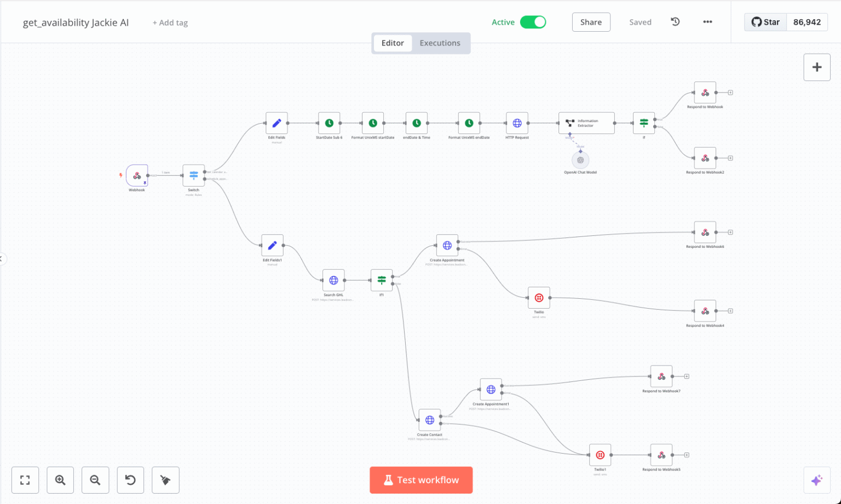
Task: Open the OpenAI Chat Model node
Action: tap(580, 160)
